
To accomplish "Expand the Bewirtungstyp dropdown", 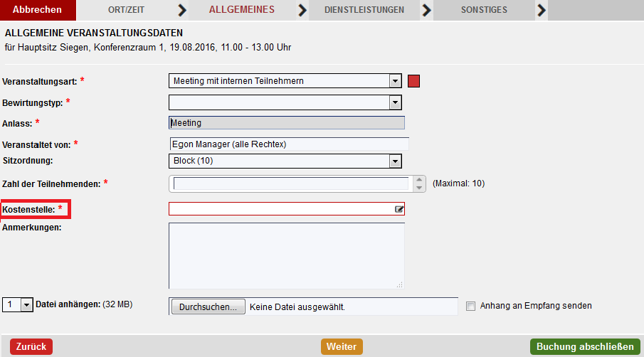I will point(395,102).
